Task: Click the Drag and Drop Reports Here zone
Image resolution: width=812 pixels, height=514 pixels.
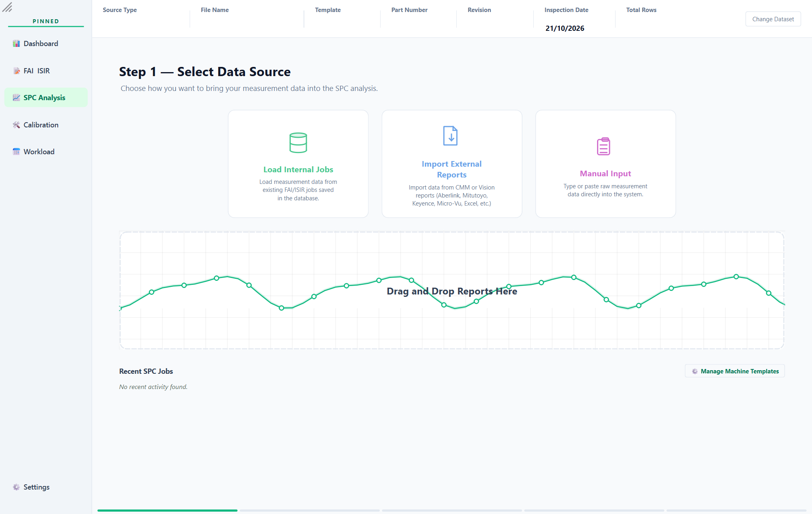Action: point(452,290)
